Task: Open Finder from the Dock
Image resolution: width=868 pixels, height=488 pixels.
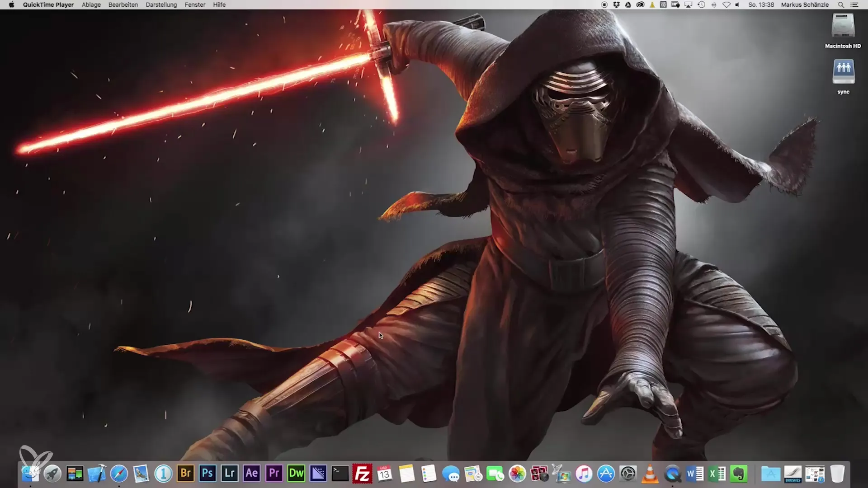Action: point(30,474)
